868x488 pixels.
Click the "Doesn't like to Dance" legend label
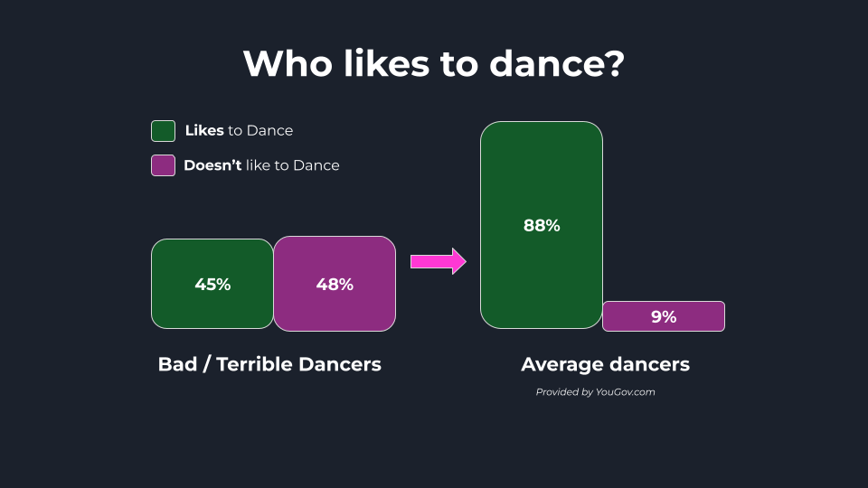[261, 165]
